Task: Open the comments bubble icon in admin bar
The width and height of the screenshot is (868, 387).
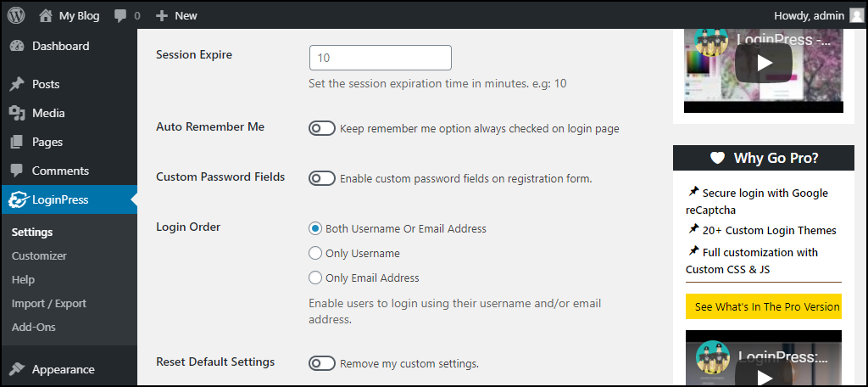Action: tap(120, 16)
